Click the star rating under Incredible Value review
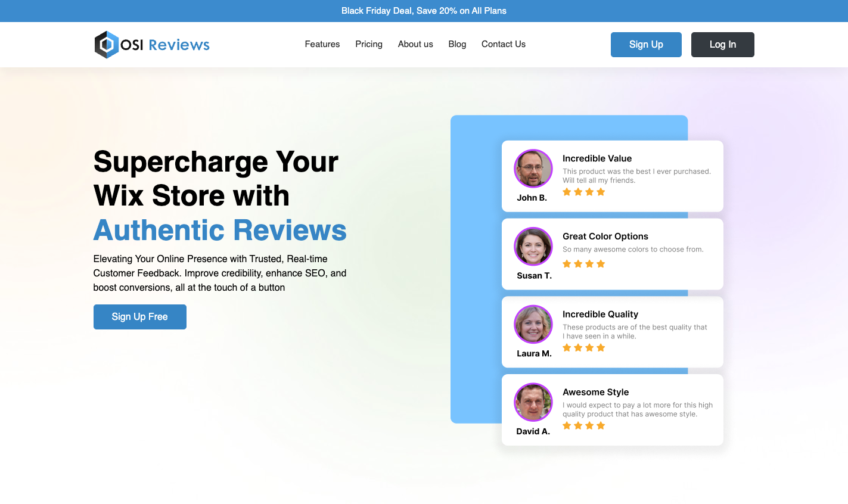 coord(584,192)
